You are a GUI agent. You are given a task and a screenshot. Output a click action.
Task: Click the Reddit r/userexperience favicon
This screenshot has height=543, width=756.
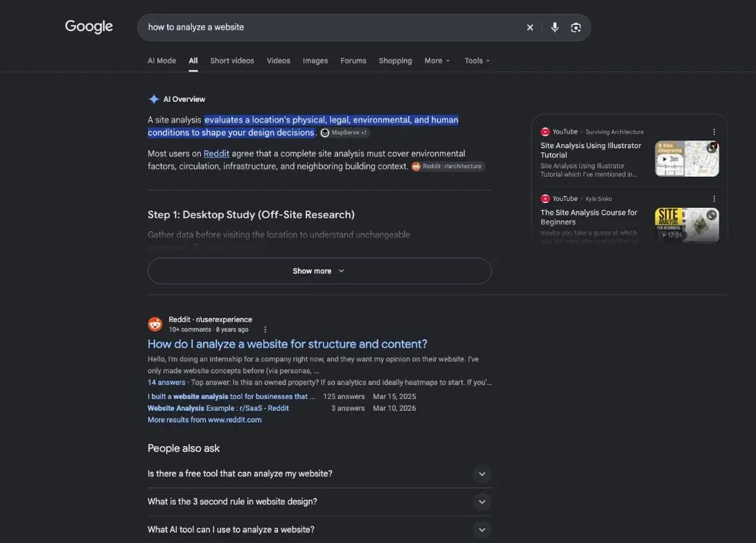tap(155, 324)
